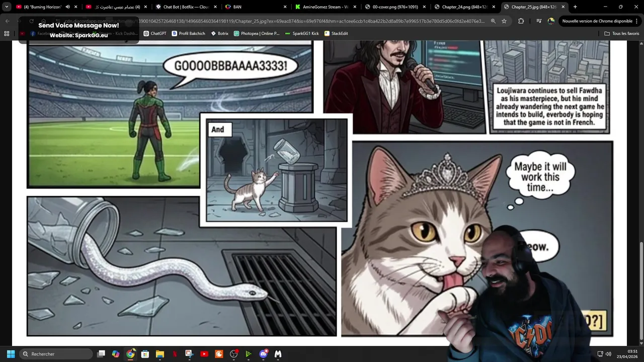Open the display icon in system tray
The image size is (644, 362).
click(600, 354)
